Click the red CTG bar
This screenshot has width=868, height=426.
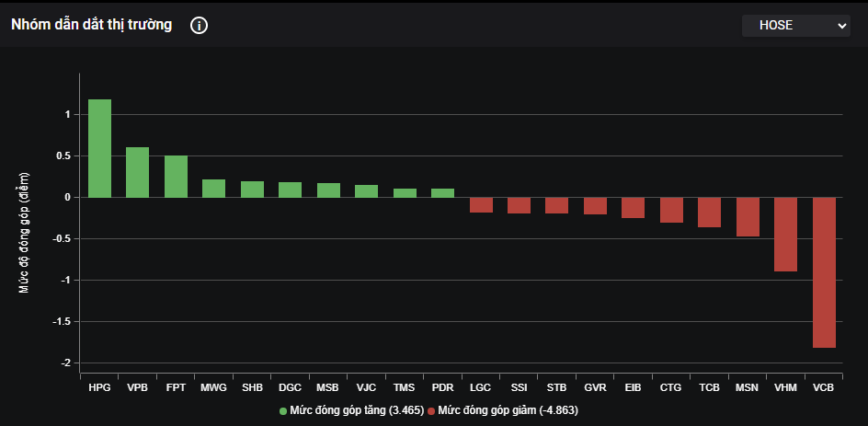point(671,210)
